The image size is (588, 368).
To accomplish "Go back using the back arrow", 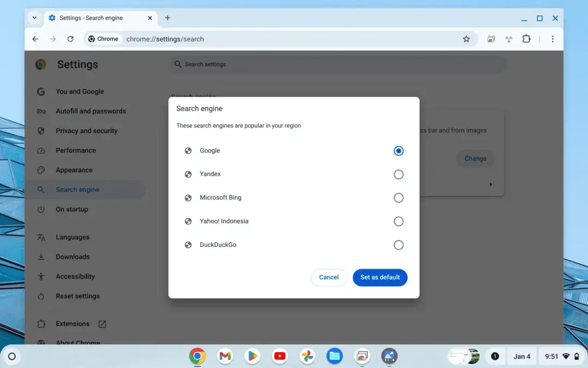I will [35, 39].
